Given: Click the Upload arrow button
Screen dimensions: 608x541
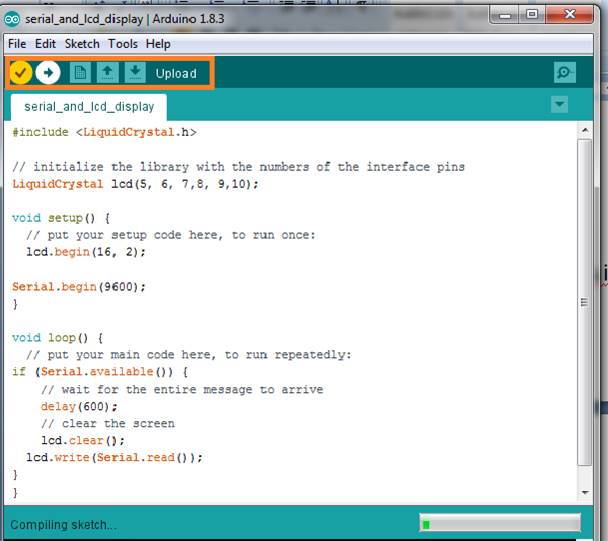Looking at the screenshot, I should click(x=48, y=73).
